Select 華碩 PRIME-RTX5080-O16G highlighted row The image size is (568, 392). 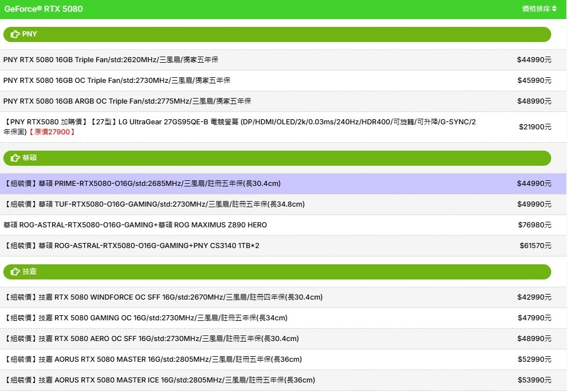(x=283, y=184)
